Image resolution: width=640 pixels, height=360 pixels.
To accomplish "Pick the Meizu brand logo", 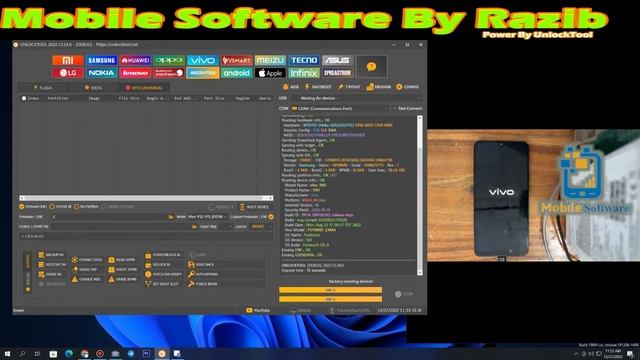I will point(270,60).
